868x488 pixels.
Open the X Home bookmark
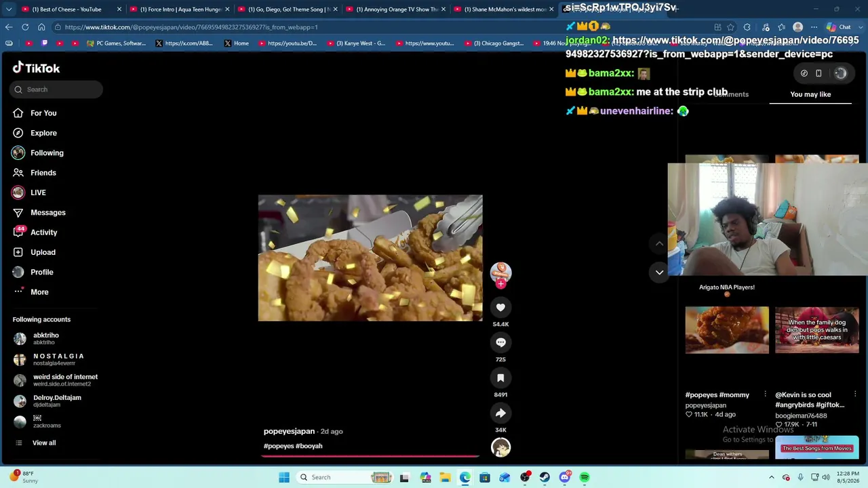coord(237,43)
